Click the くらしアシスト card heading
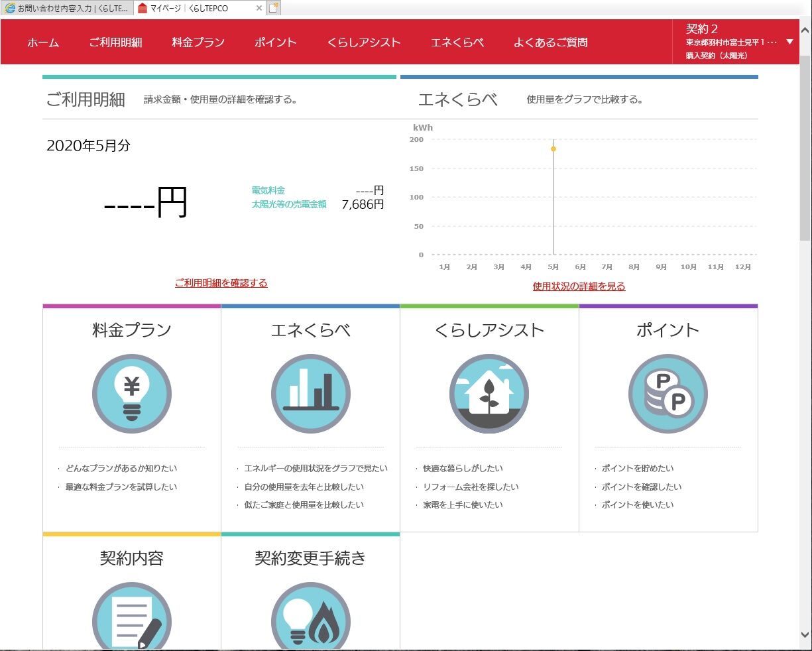Screen dimensions: 812x651 [x=489, y=330]
